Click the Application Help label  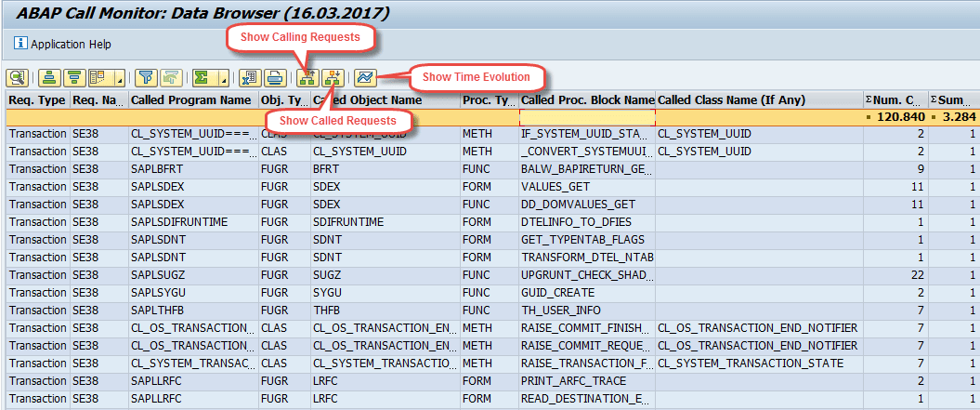point(72,44)
